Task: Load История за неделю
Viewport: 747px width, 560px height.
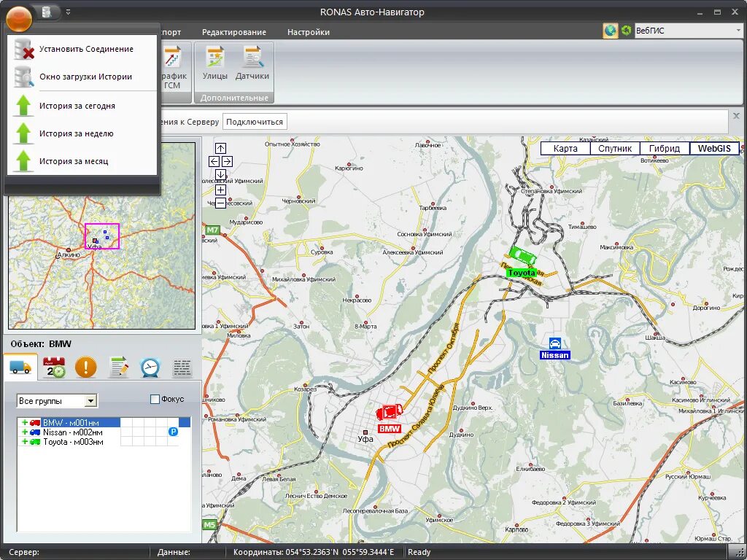Action: coord(82,133)
